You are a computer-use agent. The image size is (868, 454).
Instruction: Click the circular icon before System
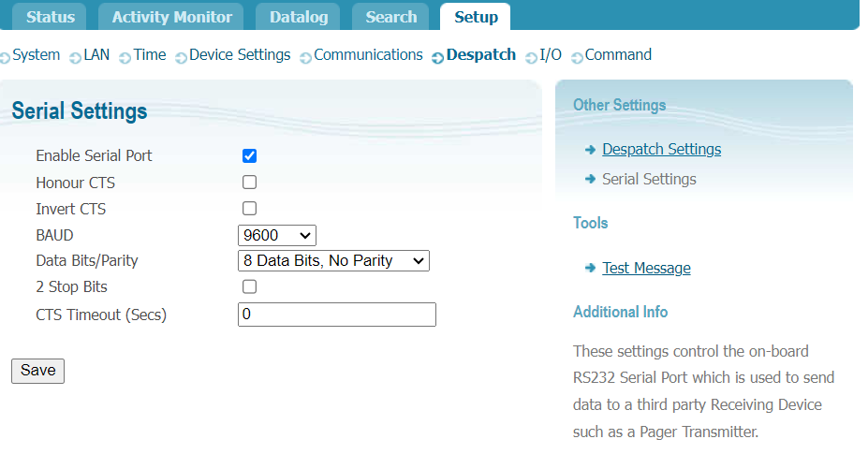(x=6, y=58)
